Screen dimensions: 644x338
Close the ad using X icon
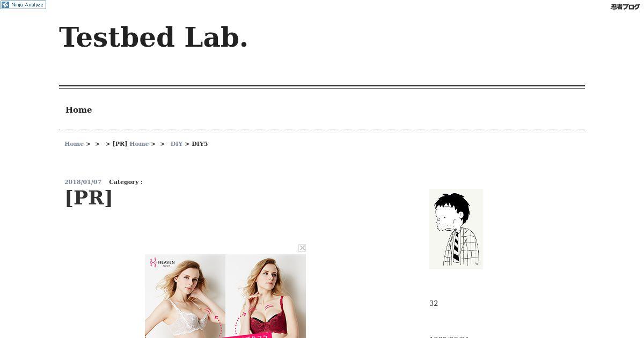pos(302,248)
